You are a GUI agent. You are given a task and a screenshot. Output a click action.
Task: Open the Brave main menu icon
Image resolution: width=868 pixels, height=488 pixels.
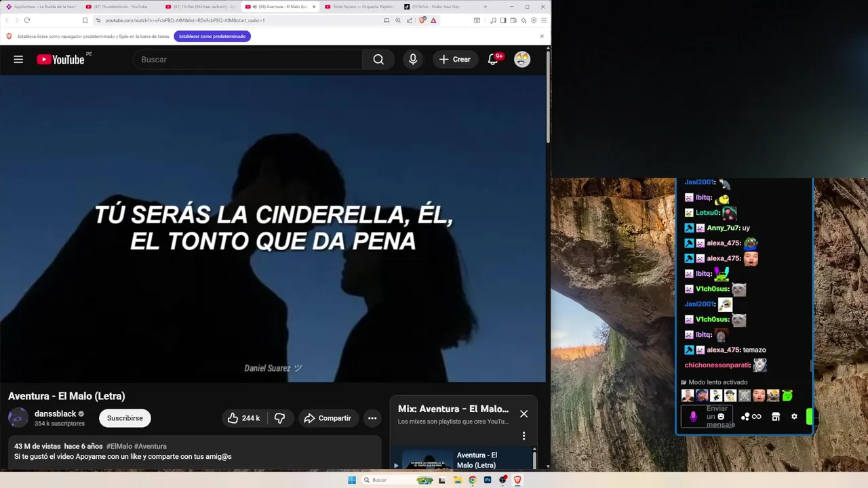pos(544,20)
